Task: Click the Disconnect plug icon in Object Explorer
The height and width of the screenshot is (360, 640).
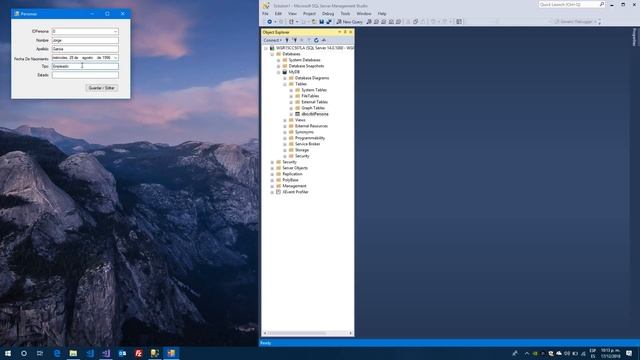Action: (294, 40)
